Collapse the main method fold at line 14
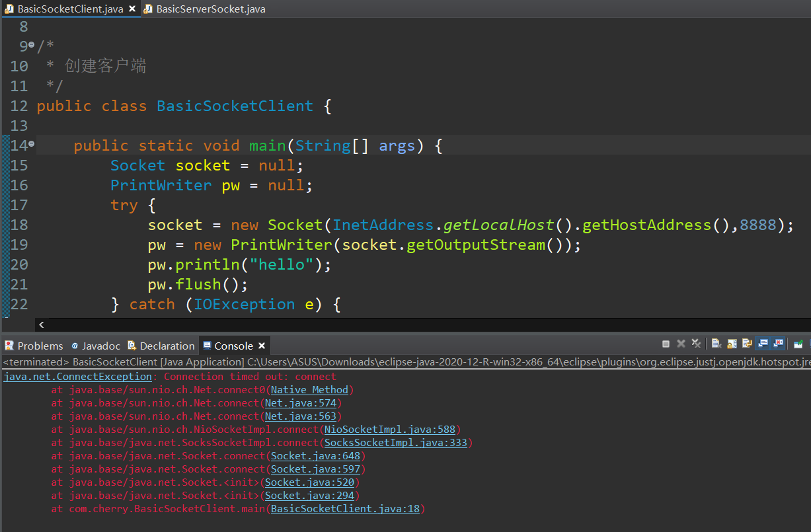The image size is (811, 532). coord(31,144)
